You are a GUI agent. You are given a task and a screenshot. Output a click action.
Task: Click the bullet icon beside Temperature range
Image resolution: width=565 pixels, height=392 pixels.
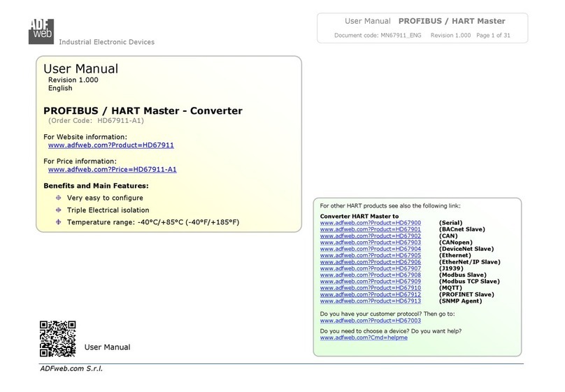tap(58, 222)
